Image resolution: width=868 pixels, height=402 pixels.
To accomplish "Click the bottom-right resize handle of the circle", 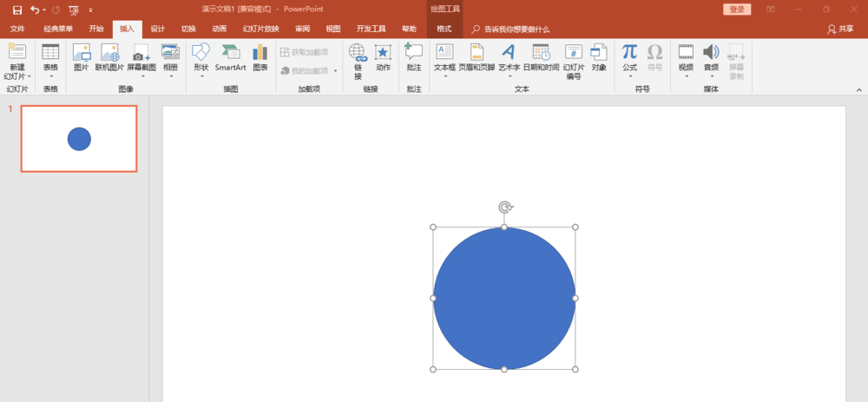I will [575, 369].
